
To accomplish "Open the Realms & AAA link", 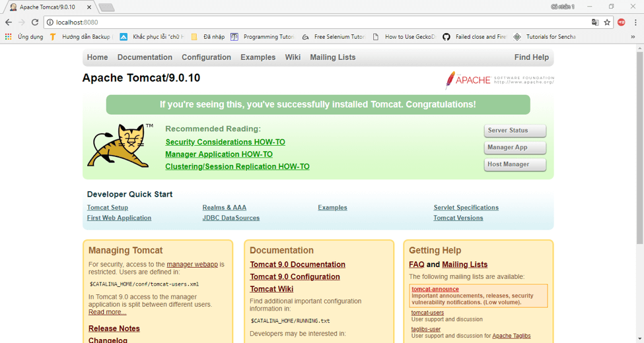I will tap(225, 208).
